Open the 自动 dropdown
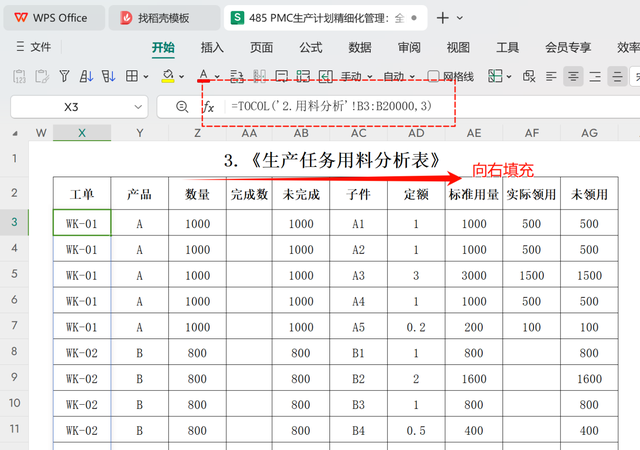 coord(399,77)
